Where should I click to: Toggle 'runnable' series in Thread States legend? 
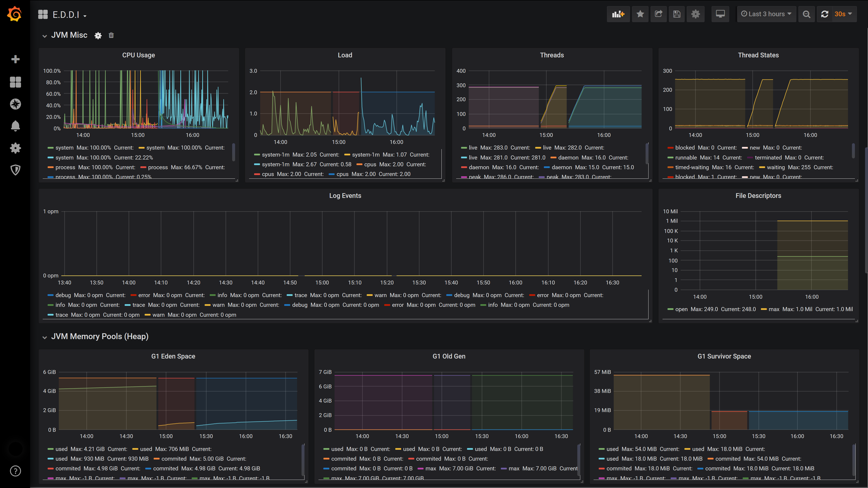(x=686, y=158)
